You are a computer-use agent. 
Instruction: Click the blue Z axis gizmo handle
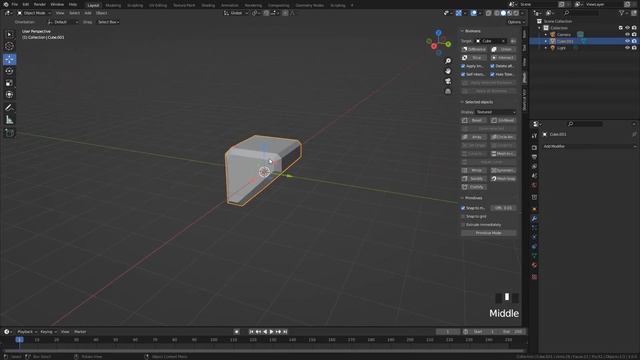click(438, 33)
